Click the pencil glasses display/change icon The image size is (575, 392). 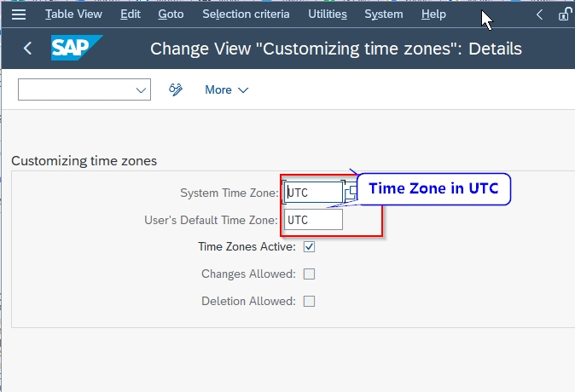(x=177, y=89)
